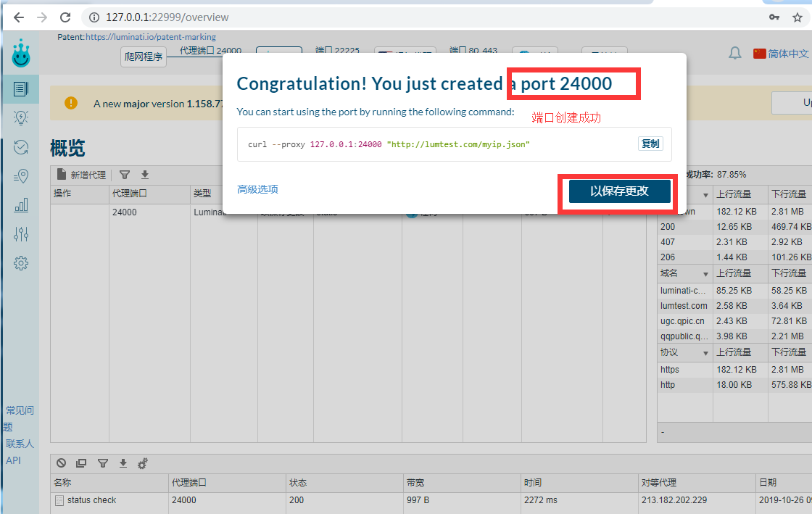
Task: Open the 常见问题 sidebar link
Action: (19, 418)
